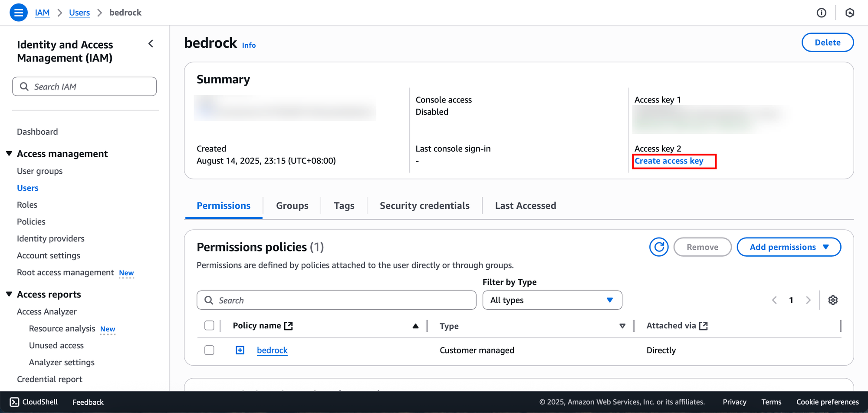This screenshot has width=868, height=413.
Task: Focus the Search IAM field
Action: pyautogui.click(x=84, y=86)
